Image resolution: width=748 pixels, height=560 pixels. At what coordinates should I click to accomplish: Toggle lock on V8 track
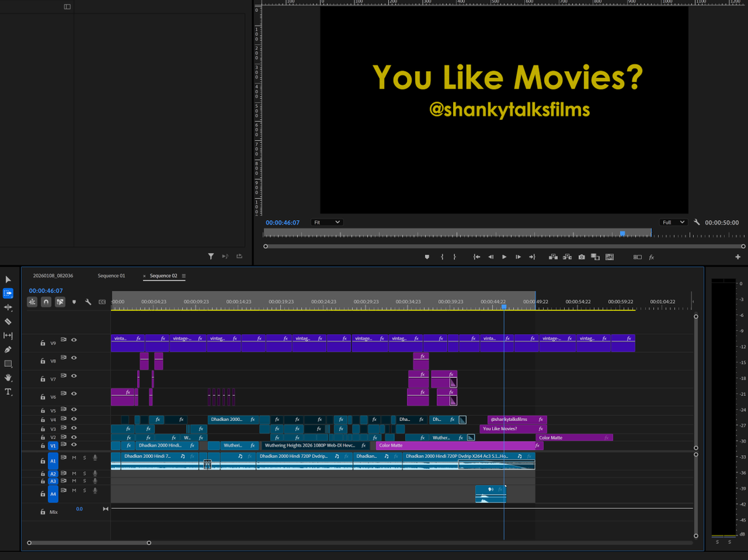click(x=42, y=361)
